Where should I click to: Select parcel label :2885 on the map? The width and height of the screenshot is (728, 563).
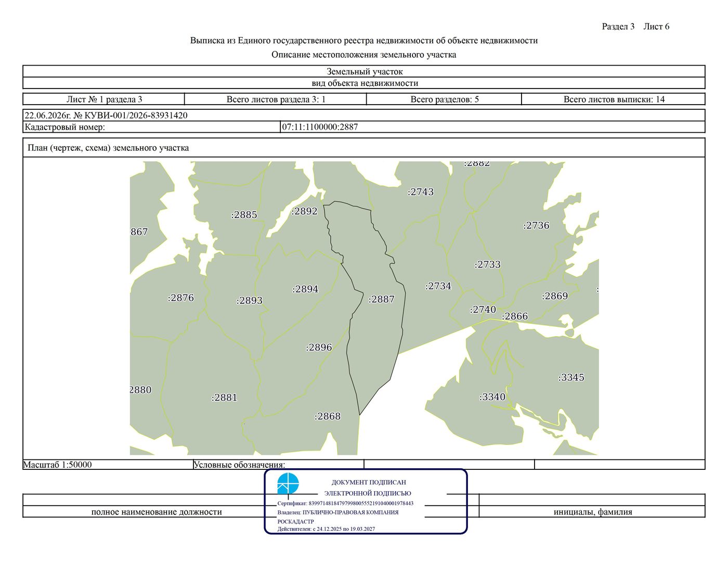(x=244, y=215)
